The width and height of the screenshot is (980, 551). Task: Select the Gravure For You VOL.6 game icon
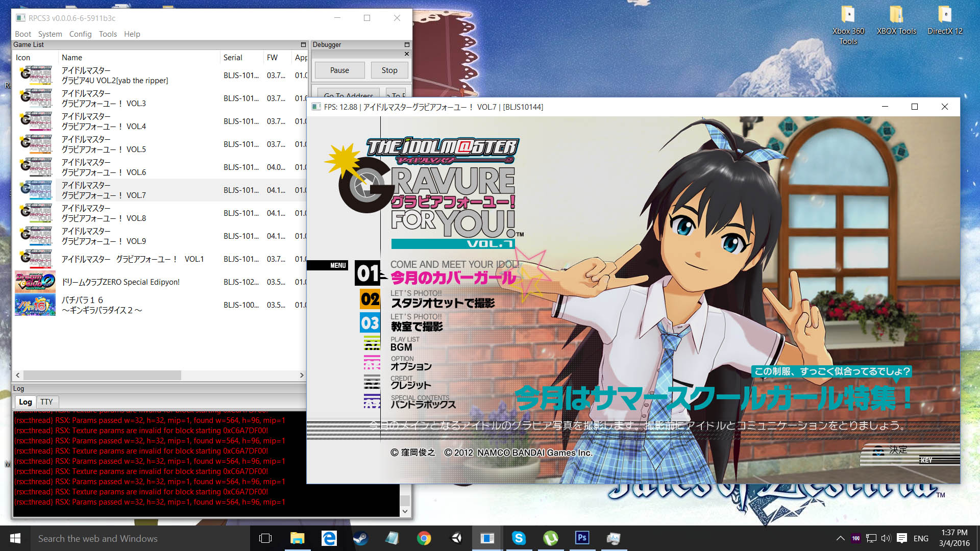point(35,167)
